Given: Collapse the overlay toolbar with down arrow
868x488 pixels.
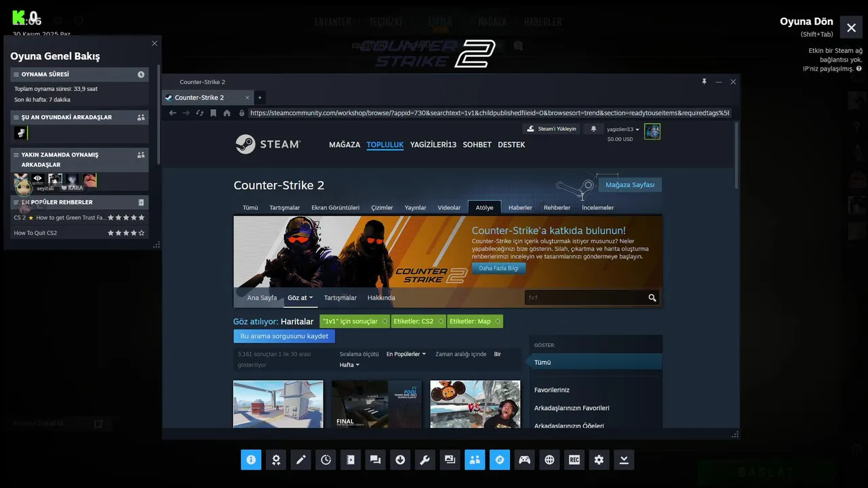Looking at the screenshot, I should click(x=624, y=460).
